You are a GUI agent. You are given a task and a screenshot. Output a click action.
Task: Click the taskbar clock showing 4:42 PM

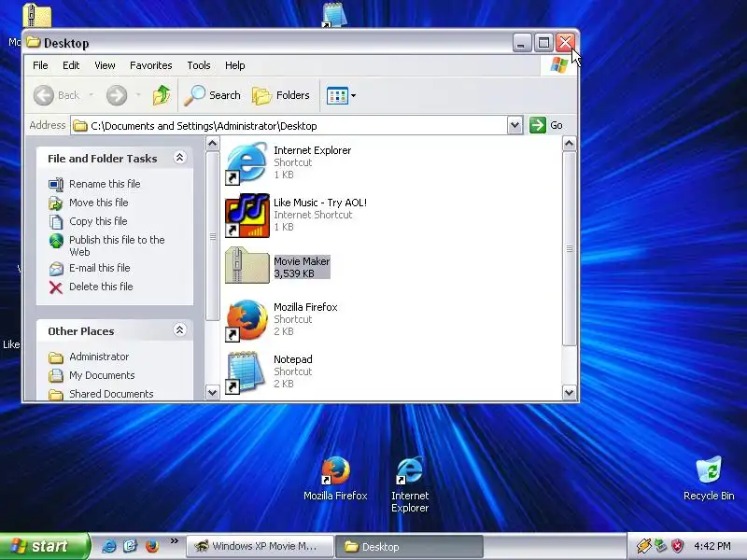pos(712,546)
